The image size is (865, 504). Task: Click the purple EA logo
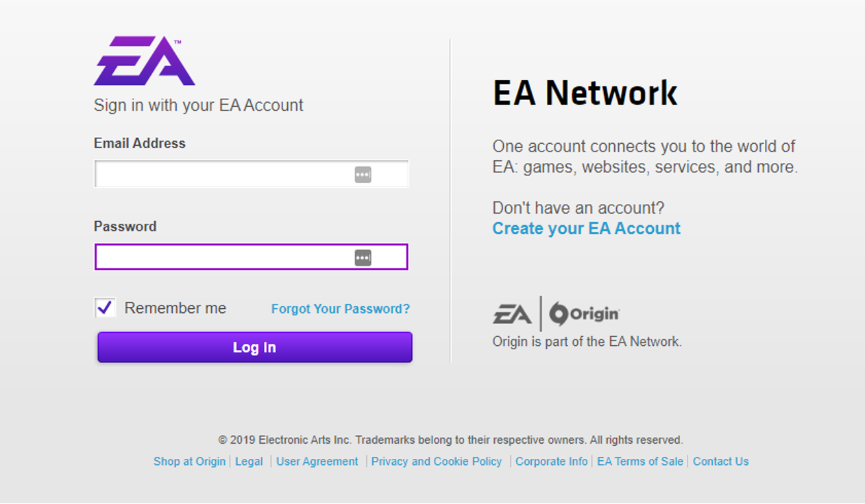[x=145, y=62]
